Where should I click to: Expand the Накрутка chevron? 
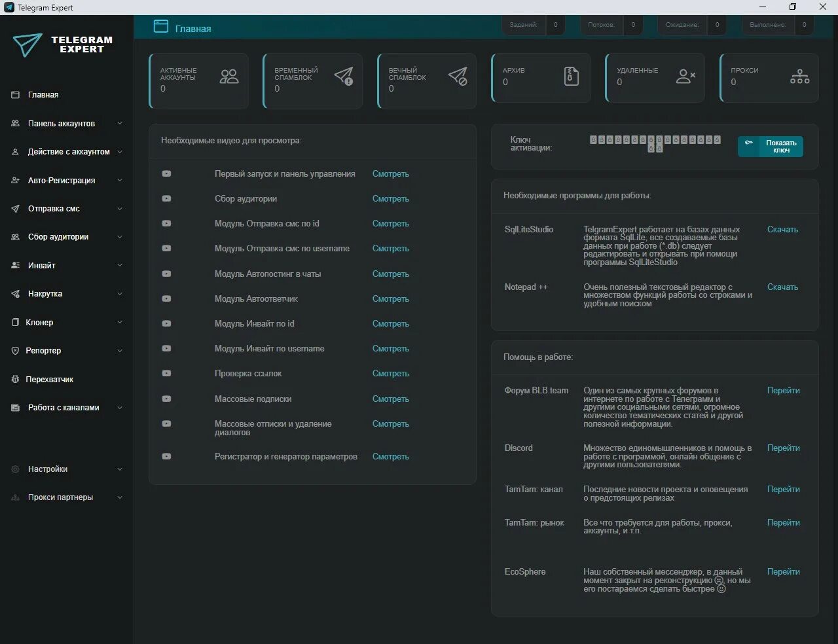120,294
